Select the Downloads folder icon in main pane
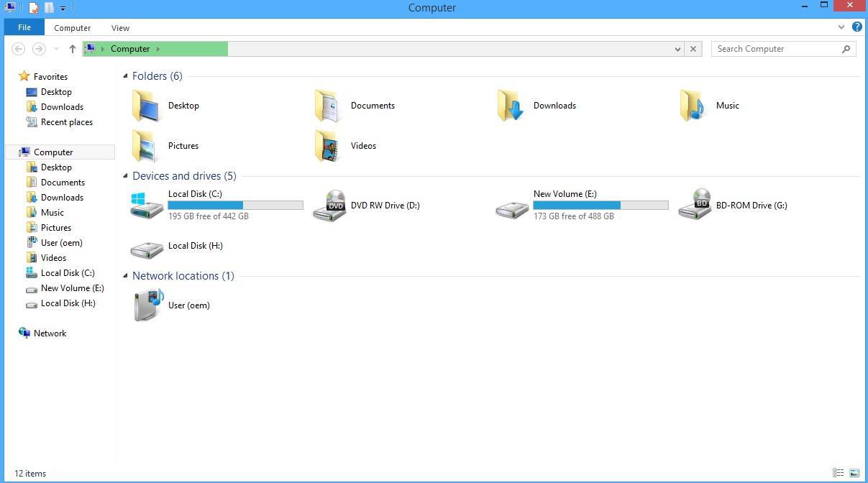Image resolution: width=868 pixels, height=483 pixels. coord(512,106)
